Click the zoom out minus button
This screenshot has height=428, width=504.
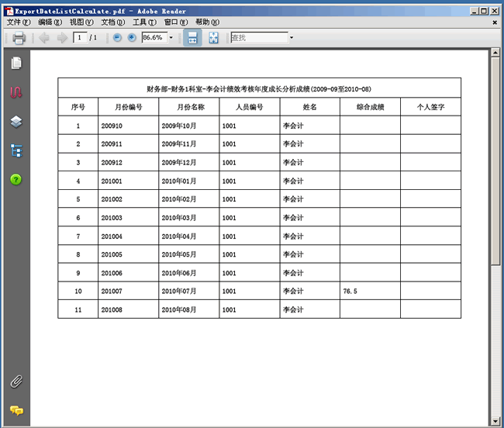pos(117,37)
